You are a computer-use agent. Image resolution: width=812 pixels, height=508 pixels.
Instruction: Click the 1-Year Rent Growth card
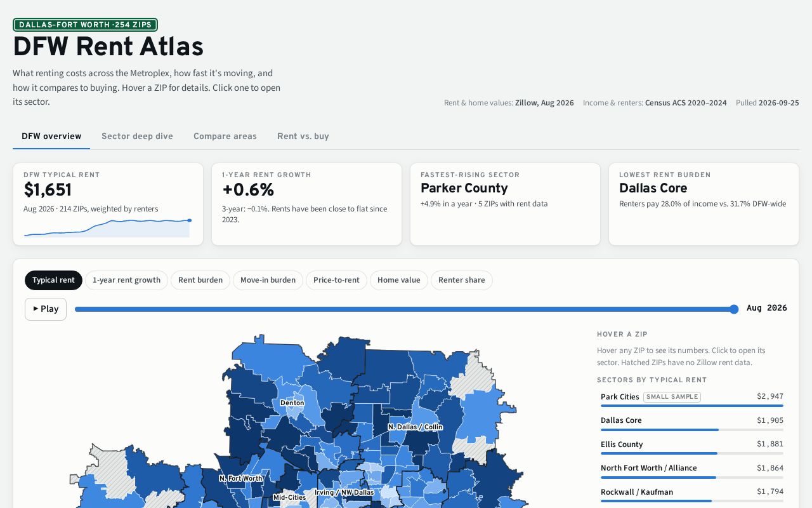[306, 204]
